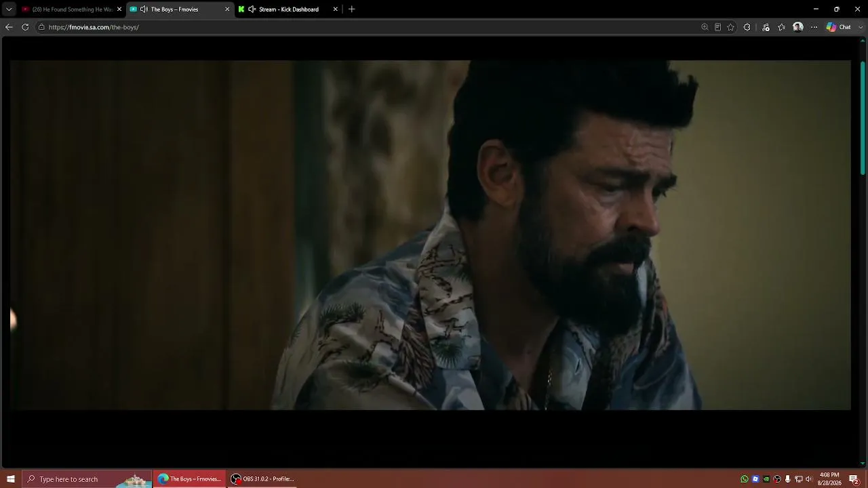The height and width of the screenshot is (488, 868).
Task: Open the OBS Studio tray icon
Action: 777,479
